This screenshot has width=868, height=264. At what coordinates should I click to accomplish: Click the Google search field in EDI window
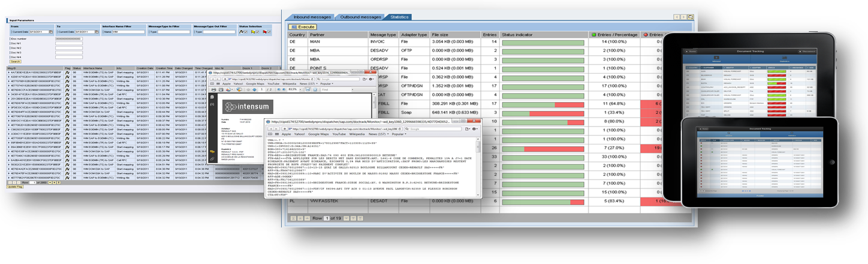pos(433,129)
